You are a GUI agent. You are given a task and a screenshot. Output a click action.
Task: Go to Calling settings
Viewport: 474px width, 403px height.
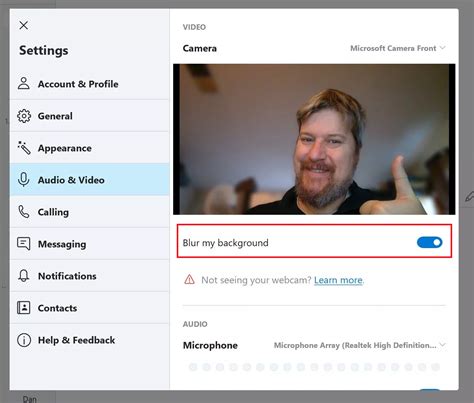click(x=90, y=212)
